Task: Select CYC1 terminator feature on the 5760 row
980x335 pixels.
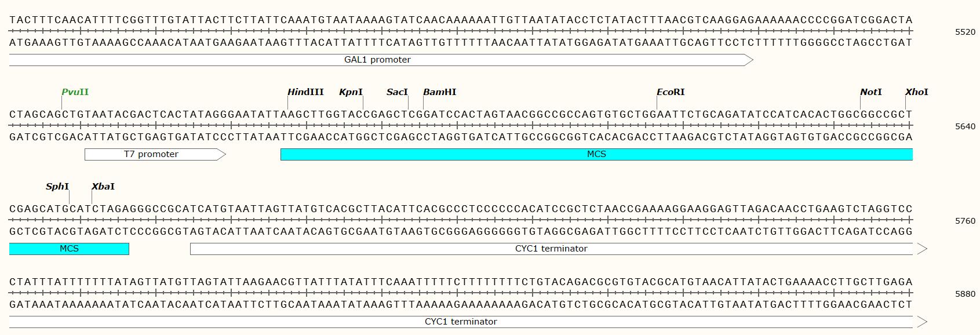Action: [551, 249]
